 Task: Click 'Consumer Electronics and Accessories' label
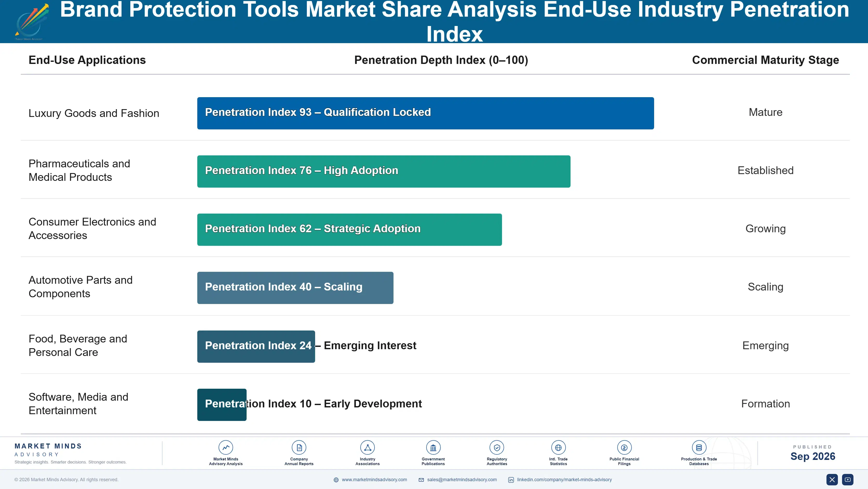(92, 229)
